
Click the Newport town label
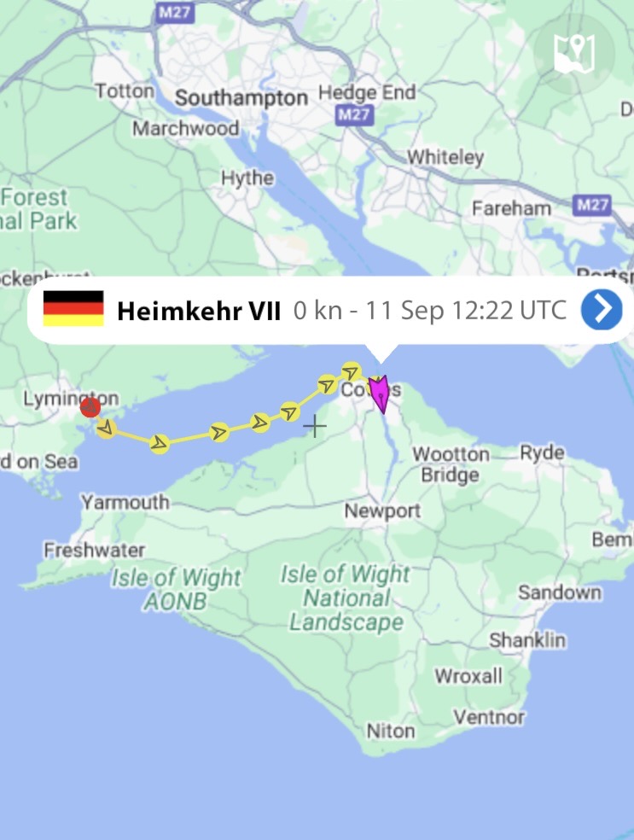point(382,510)
